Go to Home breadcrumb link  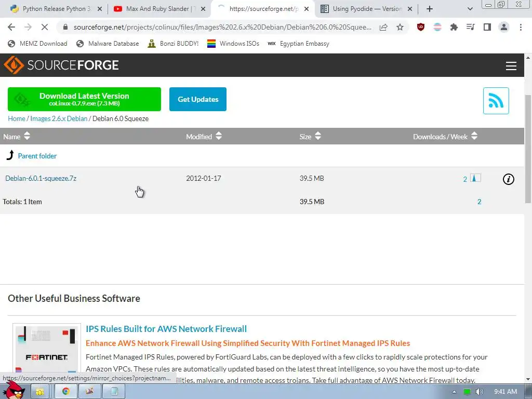pos(16,118)
